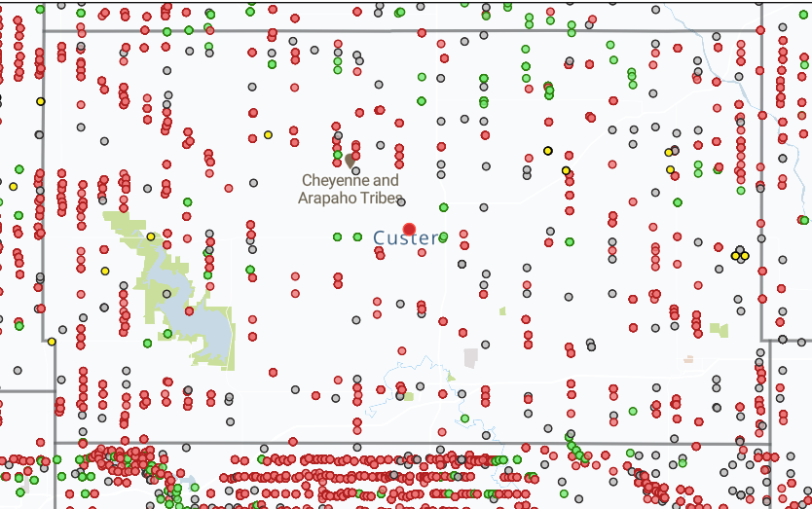Select the pair of yellow markers near right border
Viewport: 812px width, 509px height.
coord(740,256)
